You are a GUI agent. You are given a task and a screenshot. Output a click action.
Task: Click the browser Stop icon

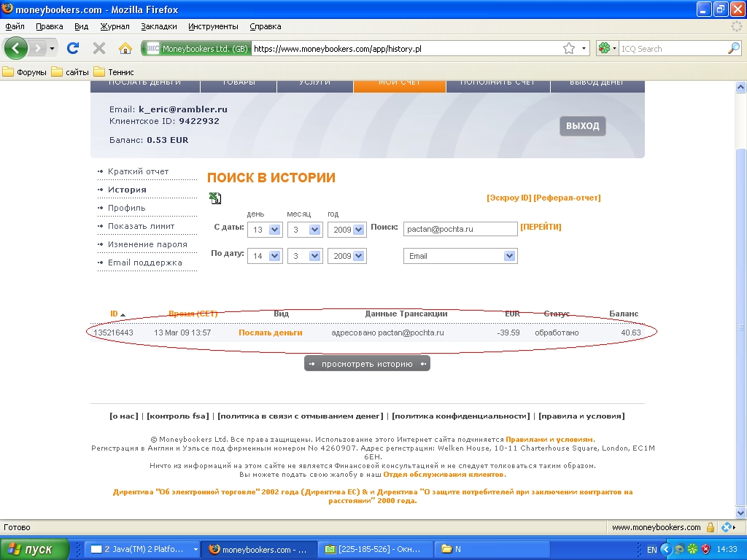[x=99, y=48]
